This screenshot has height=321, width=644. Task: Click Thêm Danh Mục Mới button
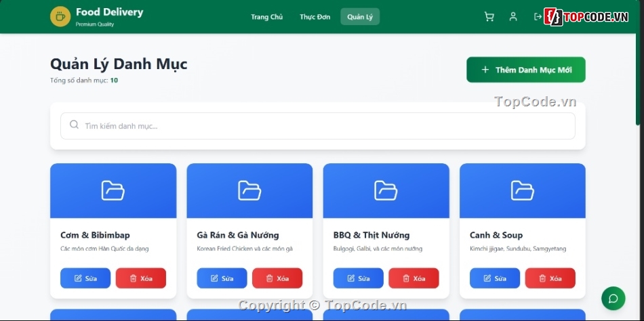tap(525, 70)
